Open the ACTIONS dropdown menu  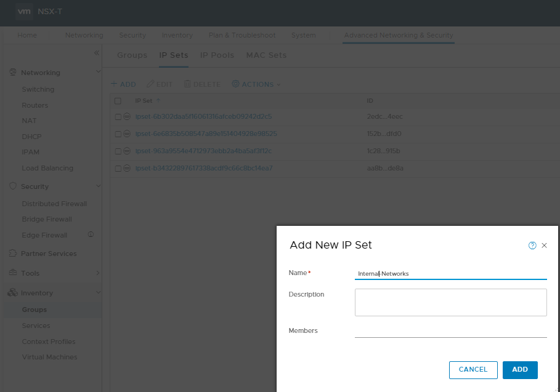pyautogui.click(x=256, y=84)
